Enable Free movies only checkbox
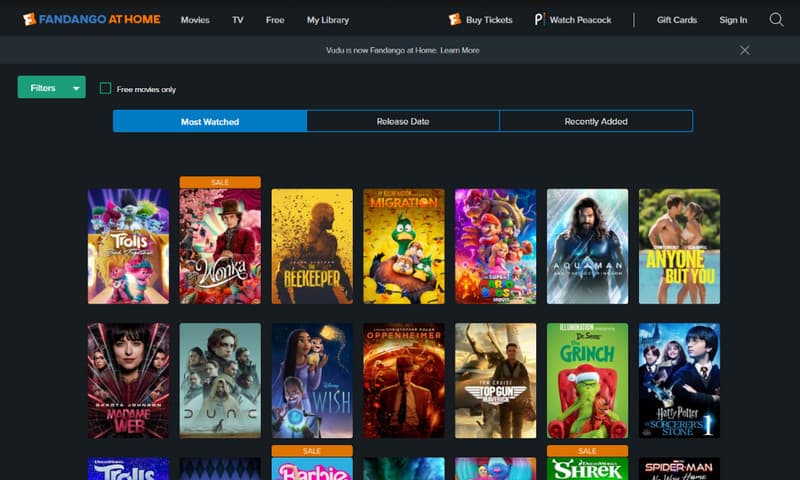This screenshot has width=800, height=480. click(x=106, y=89)
